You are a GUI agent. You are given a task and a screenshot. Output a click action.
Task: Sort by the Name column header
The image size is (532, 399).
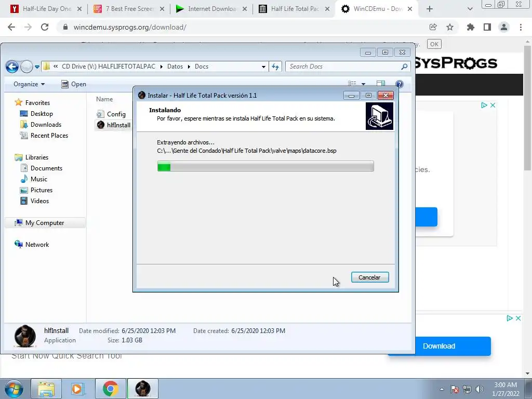104,99
